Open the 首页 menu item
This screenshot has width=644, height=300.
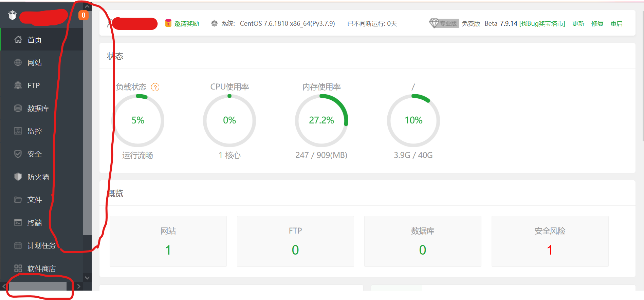point(41,40)
